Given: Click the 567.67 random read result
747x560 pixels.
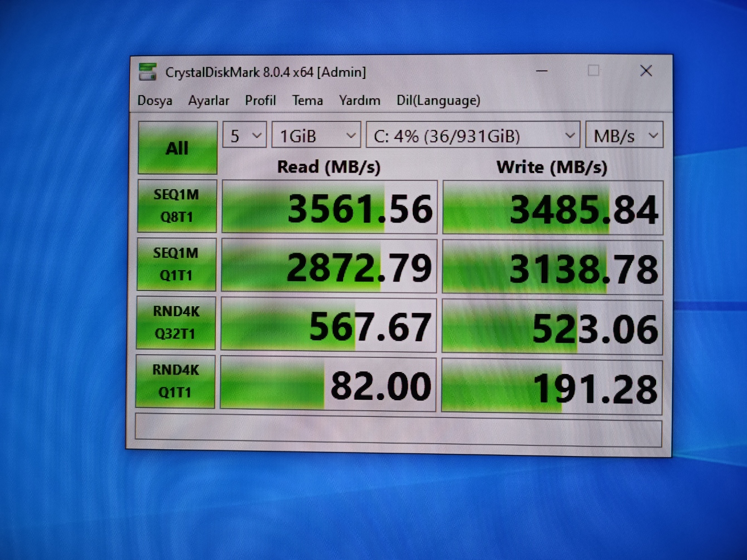Looking at the screenshot, I should (328, 325).
